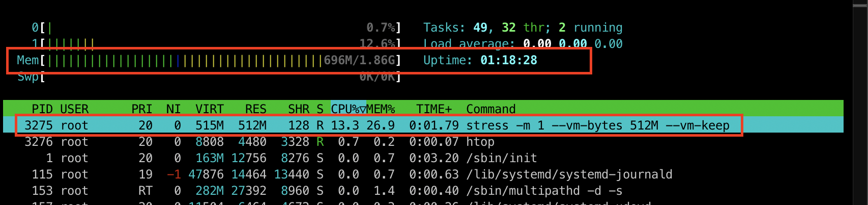Click PID 3275 in the list
This screenshot has height=205, width=868.
point(39,125)
